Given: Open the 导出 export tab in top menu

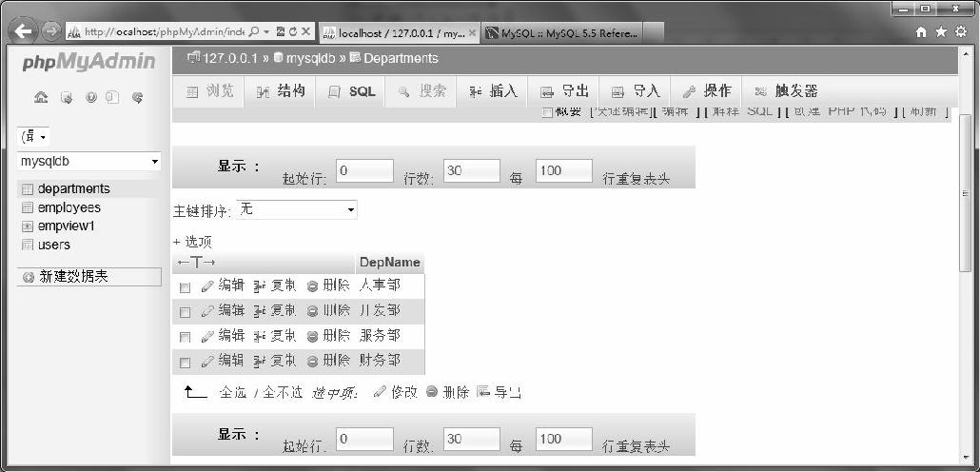Looking at the screenshot, I should (564, 92).
